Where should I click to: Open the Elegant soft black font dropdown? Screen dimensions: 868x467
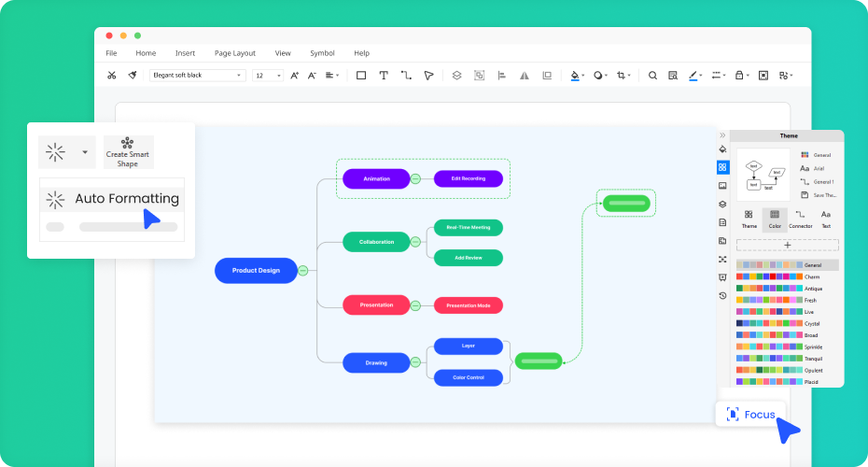point(198,76)
